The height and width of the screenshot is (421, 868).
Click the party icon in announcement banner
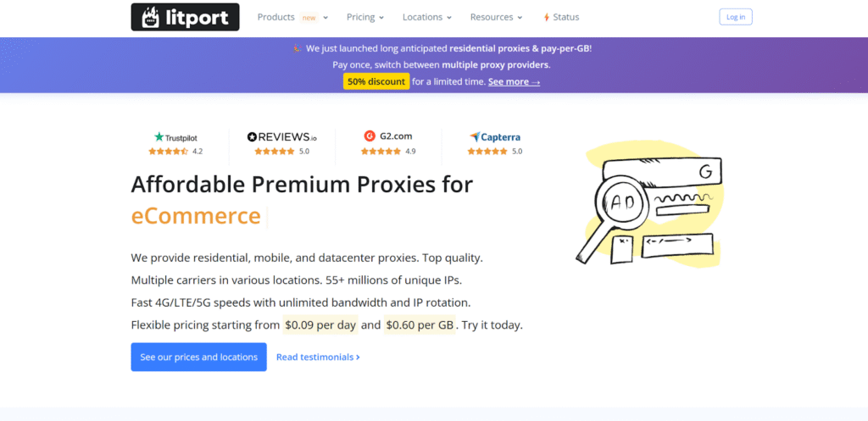[297, 48]
